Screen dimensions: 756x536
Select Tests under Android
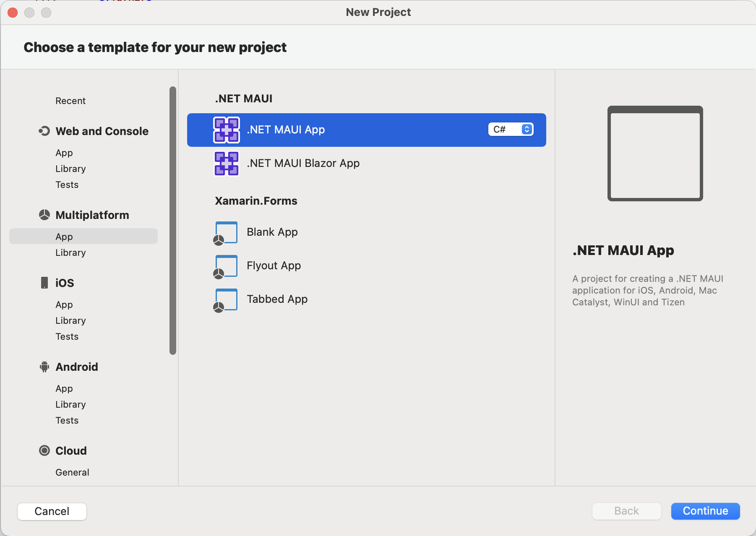pos(67,420)
